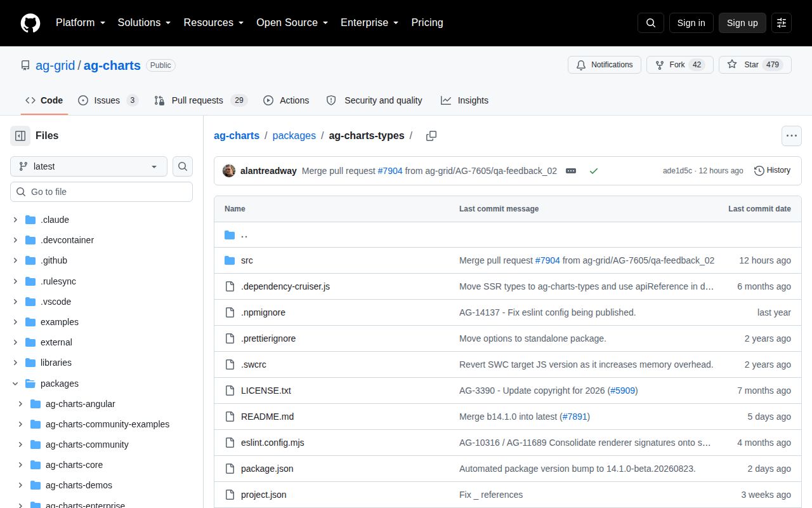The width and height of the screenshot is (812, 508).
Task: Open the latest branch selector
Action: pos(89,166)
